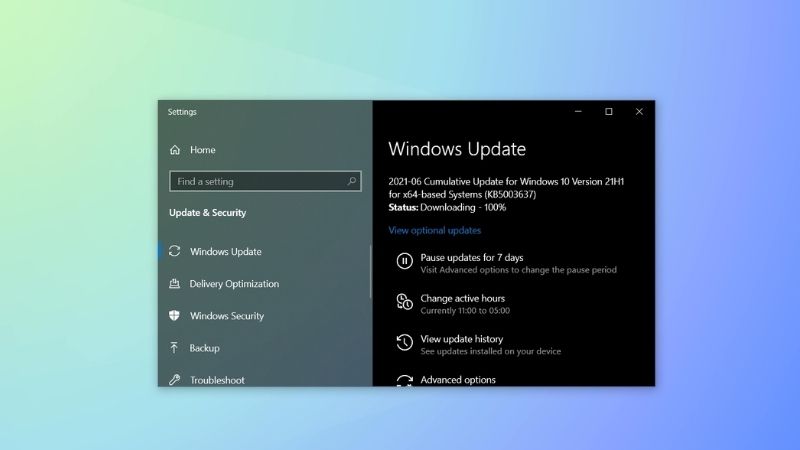Open the Troubleshoot section
Viewport: 800px width, 450px height.
point(217,380)
